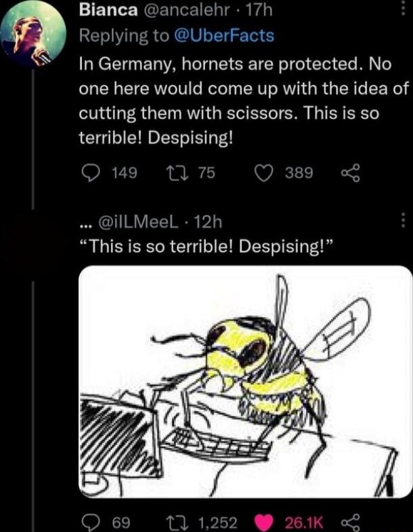
Task: Open the @ancalehr handle link
Action: pos(185,11)
